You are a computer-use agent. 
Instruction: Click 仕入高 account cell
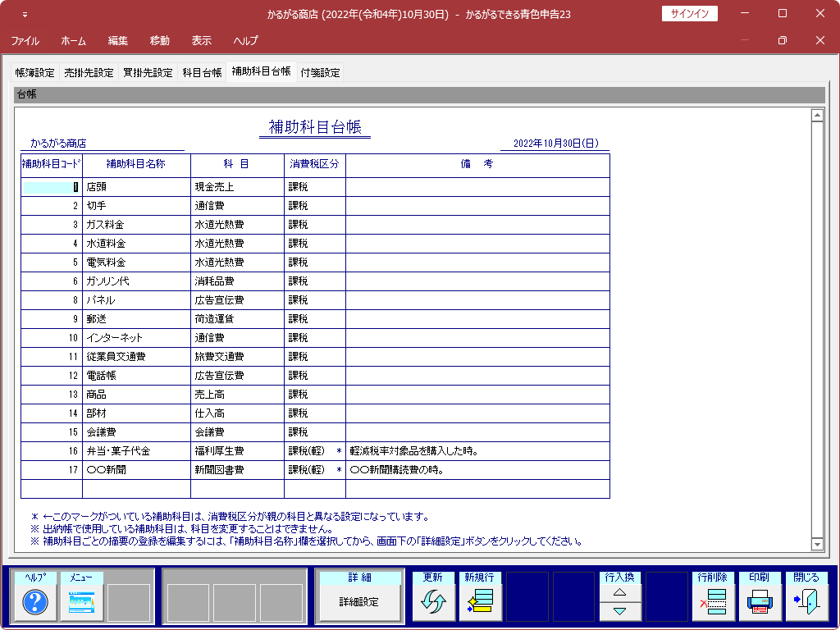(237, 413)
